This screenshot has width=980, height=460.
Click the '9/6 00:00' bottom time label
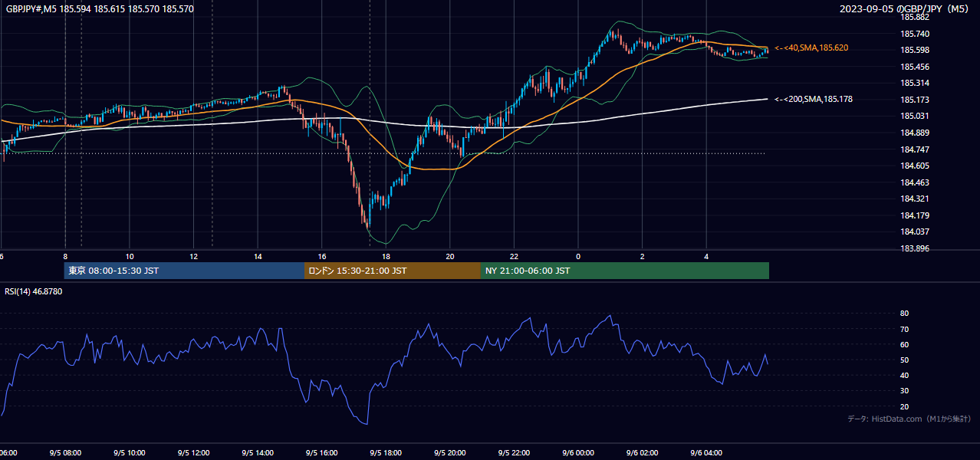coord(578,453)
